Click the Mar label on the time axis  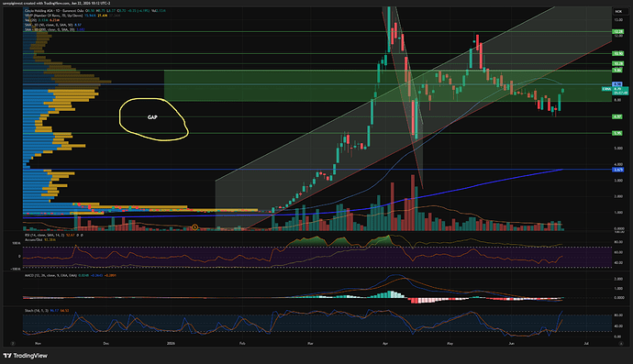tap(310, 344)
